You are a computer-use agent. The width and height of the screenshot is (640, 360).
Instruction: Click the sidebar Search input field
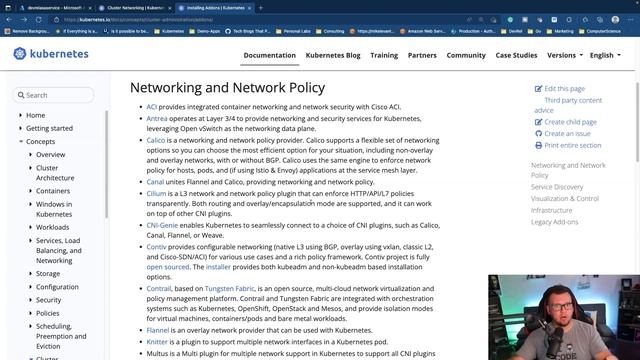click(53, 95)
